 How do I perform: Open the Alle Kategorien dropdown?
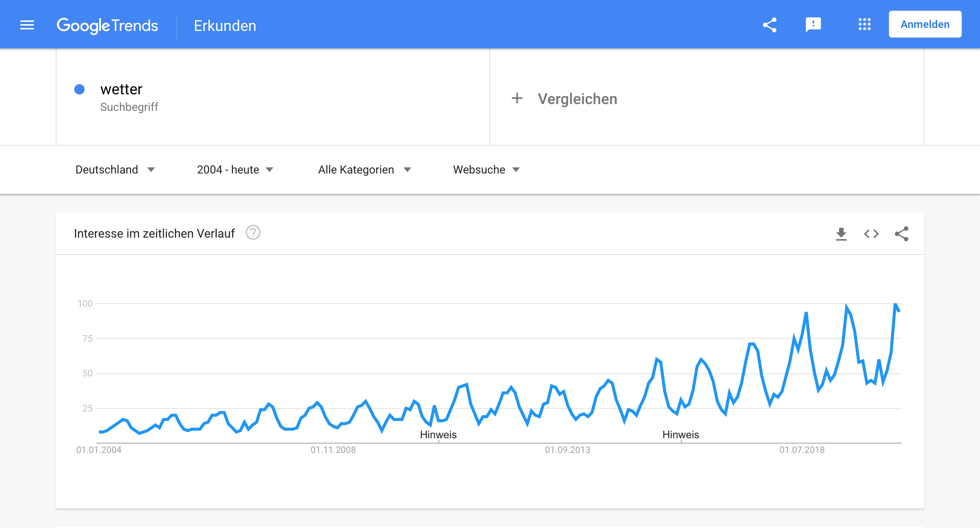click(x=364, y=170)
